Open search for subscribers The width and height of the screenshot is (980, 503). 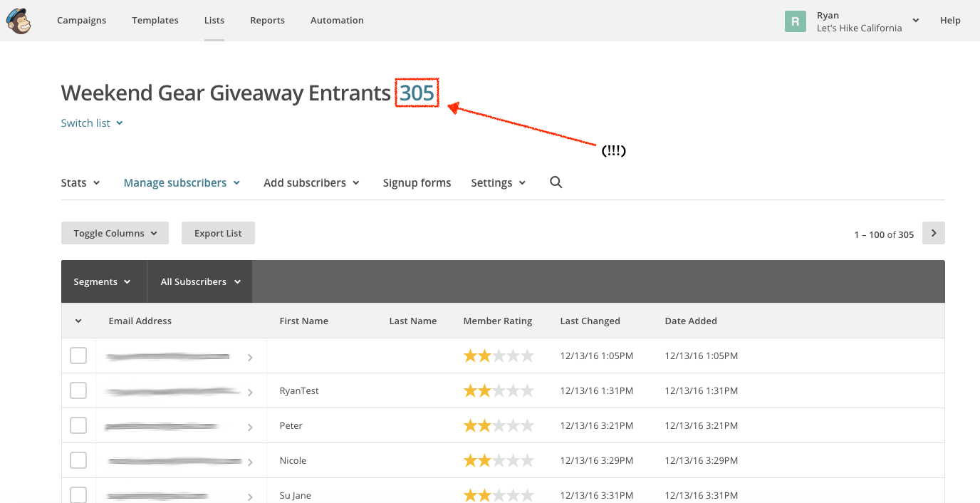[556, 182]
